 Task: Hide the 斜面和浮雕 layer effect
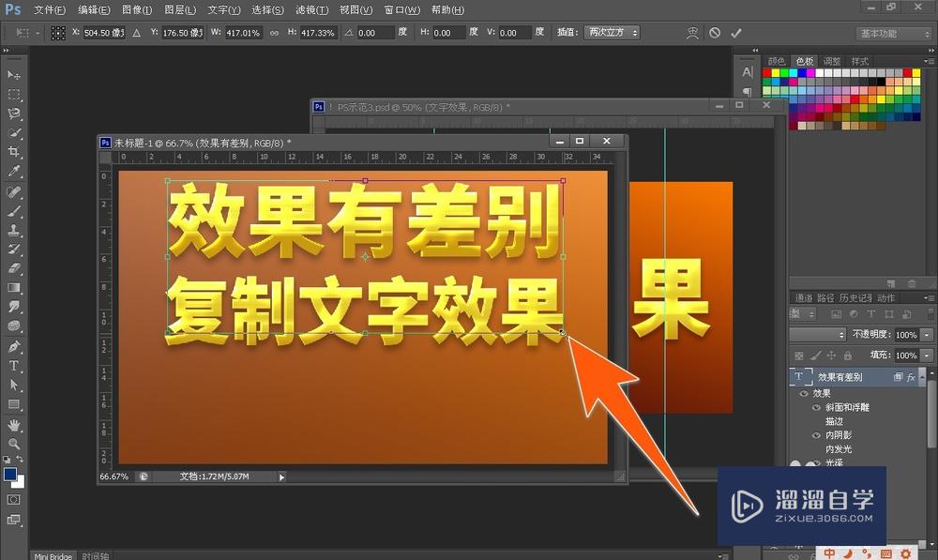click(815, 407)
